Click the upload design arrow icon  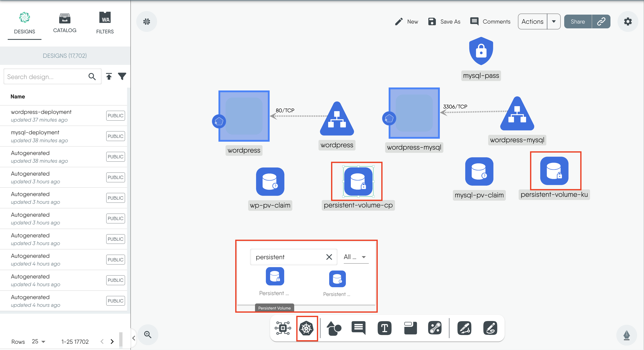(109, 76)
